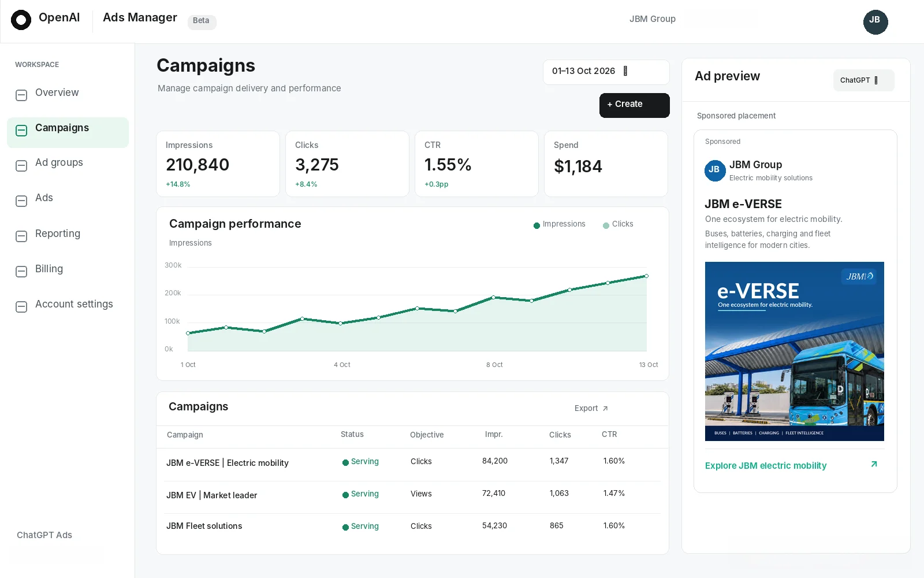Open the 01–13 Oct 2026 date range dropdown
The width and height of the screenshot is (924, 578).
[x=606, y=72]
